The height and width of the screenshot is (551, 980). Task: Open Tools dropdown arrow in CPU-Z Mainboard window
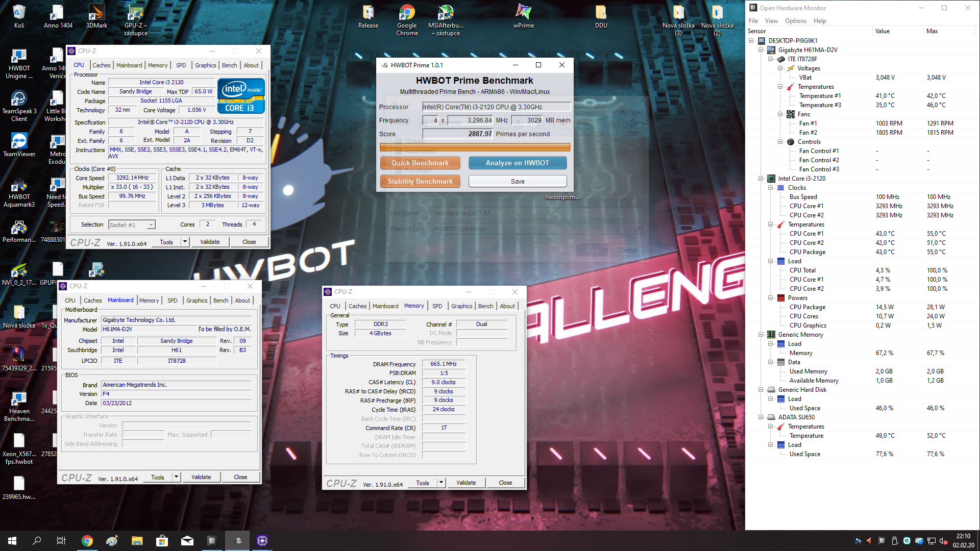176,477
